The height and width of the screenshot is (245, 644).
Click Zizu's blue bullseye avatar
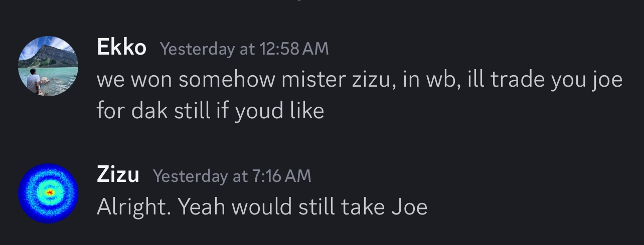click(48, 193)
